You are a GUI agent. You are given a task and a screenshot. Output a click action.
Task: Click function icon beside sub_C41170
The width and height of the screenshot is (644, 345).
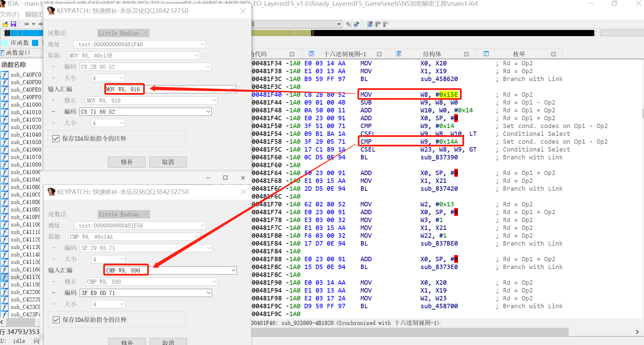click(4, 277)
